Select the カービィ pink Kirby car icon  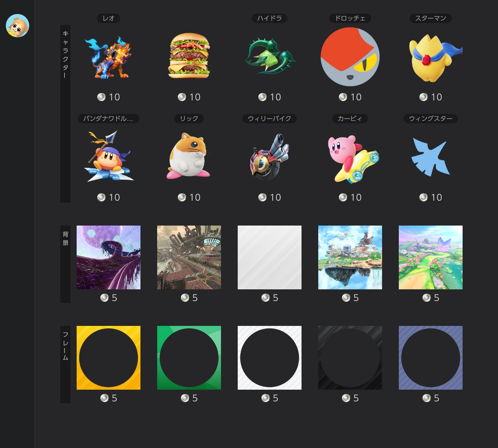[x=350, y=158]
